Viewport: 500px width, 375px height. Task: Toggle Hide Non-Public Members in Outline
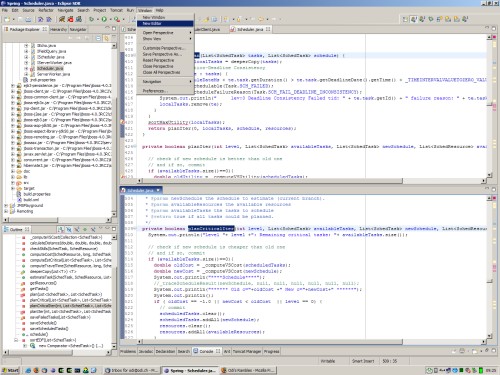(x=85, y=229)
